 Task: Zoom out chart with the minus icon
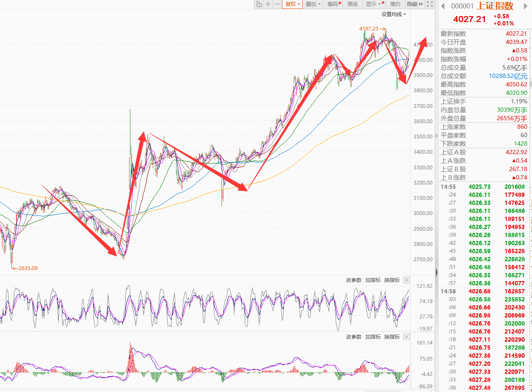pyautogui.click(x=277, y=4)
